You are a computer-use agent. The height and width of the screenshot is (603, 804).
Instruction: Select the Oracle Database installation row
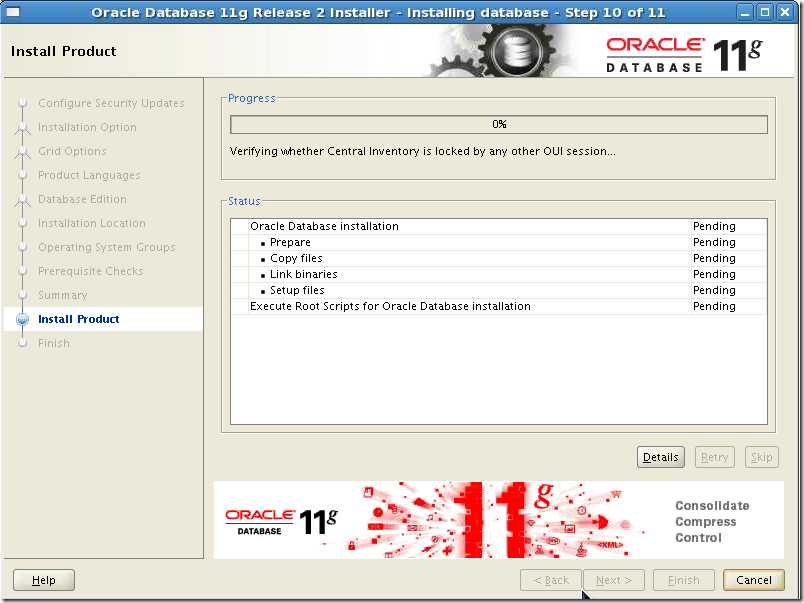[499, 226]
